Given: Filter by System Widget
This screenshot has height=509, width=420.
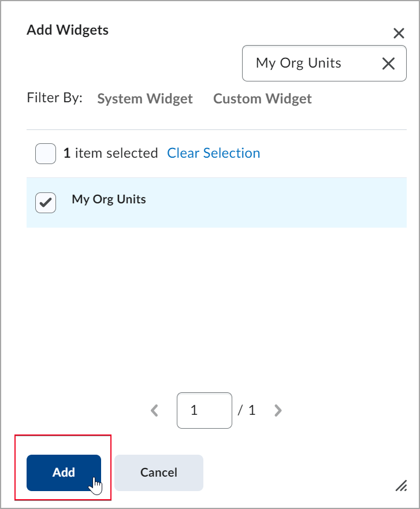Looking at the screenshot, I should pos(145,99).
